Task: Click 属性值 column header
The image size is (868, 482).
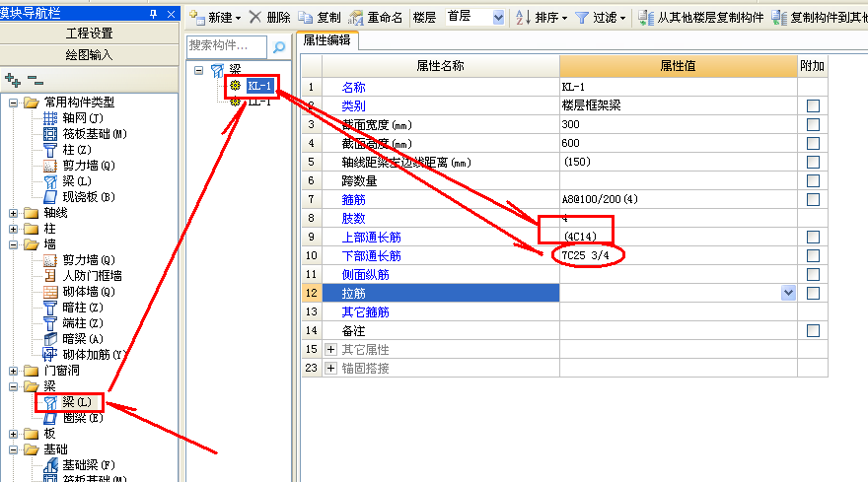Action: click(679, 66)
